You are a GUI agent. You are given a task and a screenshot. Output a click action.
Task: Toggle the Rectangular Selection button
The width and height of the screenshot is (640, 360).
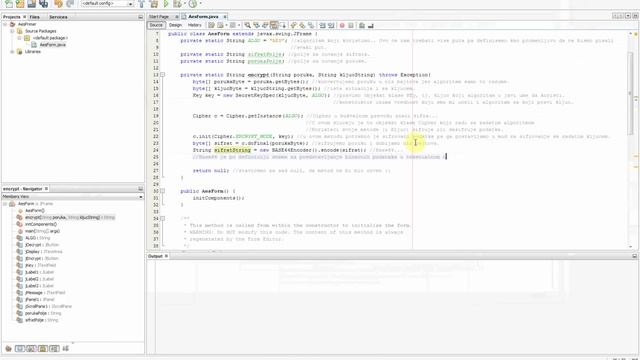(283, 25)
